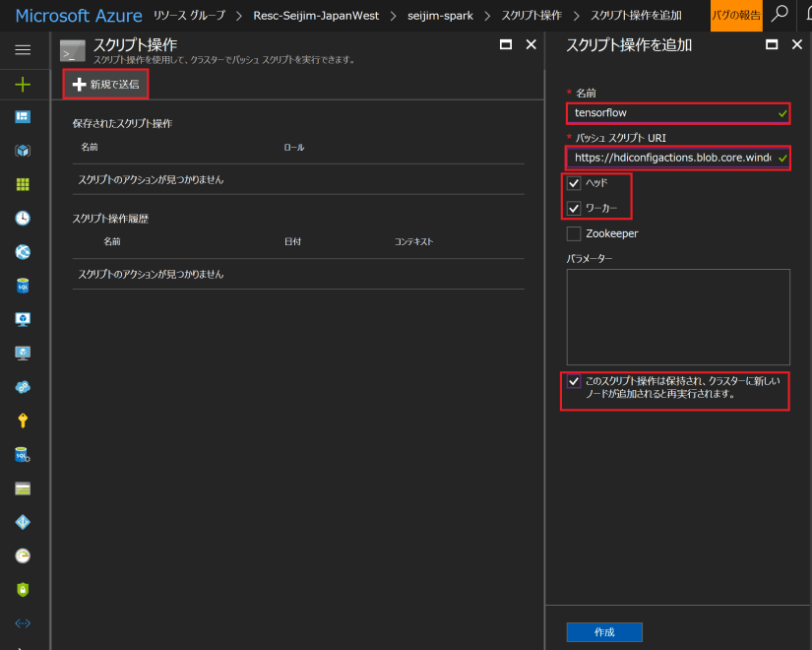This screenshot has height=650, width=812.
Task: Open the Recent clock icon in sidebar
Action: (23, 218)
